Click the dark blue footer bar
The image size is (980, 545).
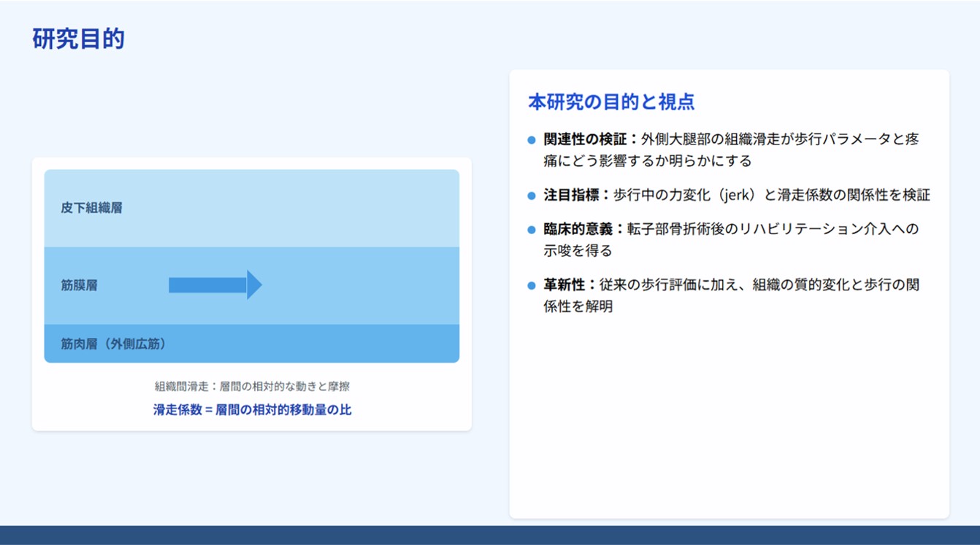(x=490, y=535)
